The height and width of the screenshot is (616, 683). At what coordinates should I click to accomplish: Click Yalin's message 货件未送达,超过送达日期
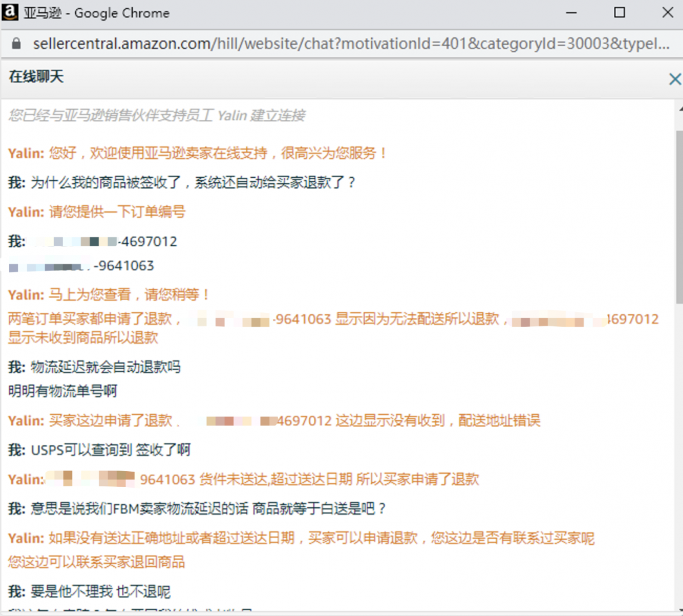[244, 479]
